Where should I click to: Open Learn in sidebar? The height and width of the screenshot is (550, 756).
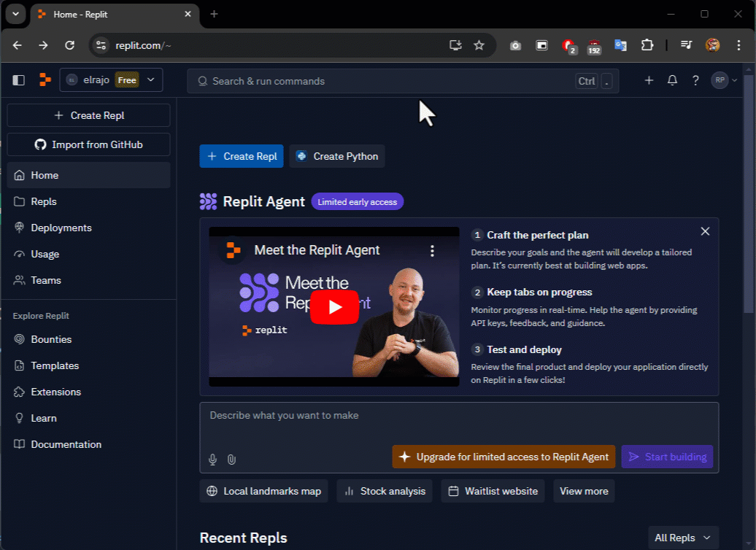(89, 418)
